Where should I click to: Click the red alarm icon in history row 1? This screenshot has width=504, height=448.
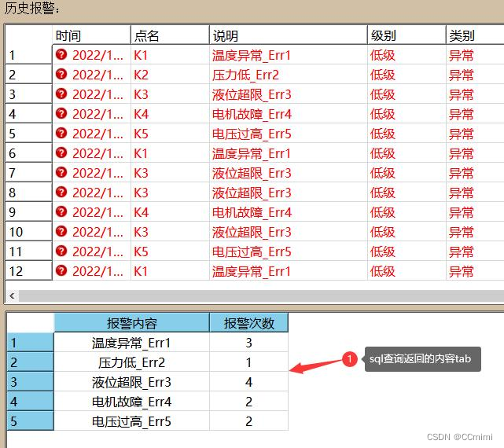pyautogui.click(x=61, y=55)
